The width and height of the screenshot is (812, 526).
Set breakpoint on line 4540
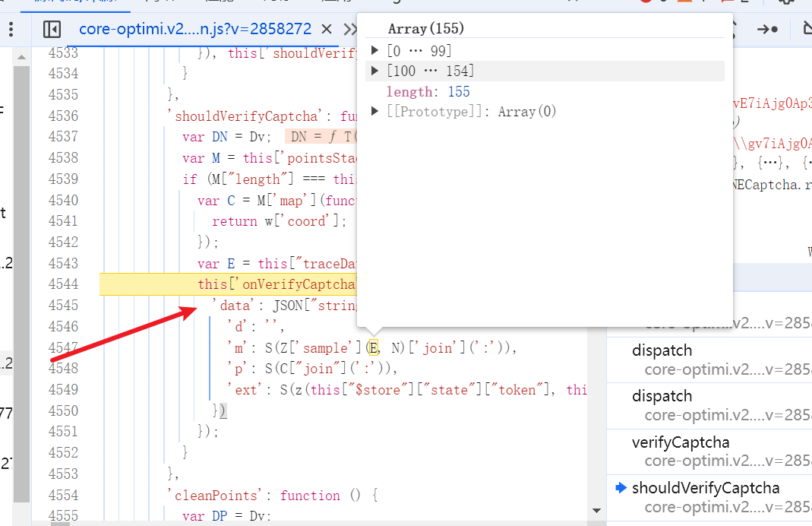tap(63, 200)
